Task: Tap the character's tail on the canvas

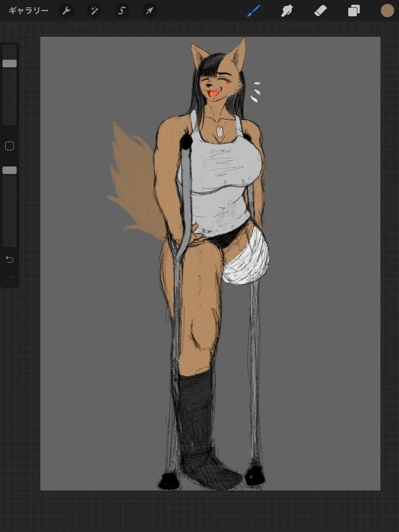Action: coord(134,184)
